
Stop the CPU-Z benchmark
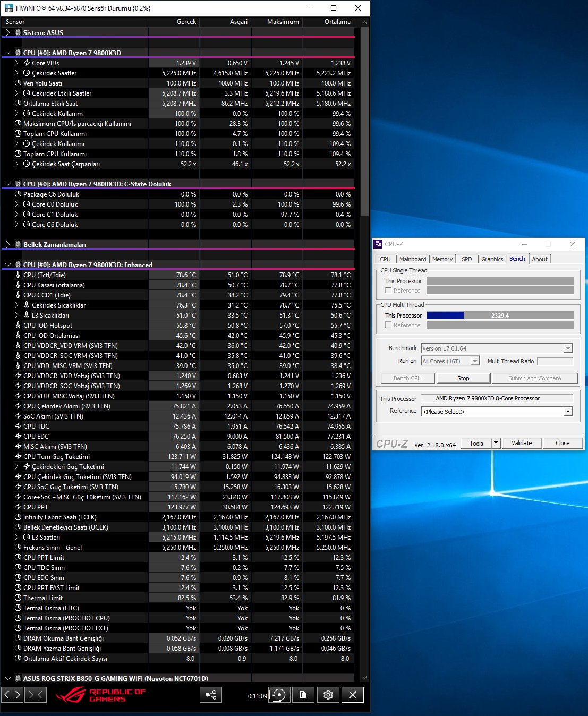(x=463, y=378)
